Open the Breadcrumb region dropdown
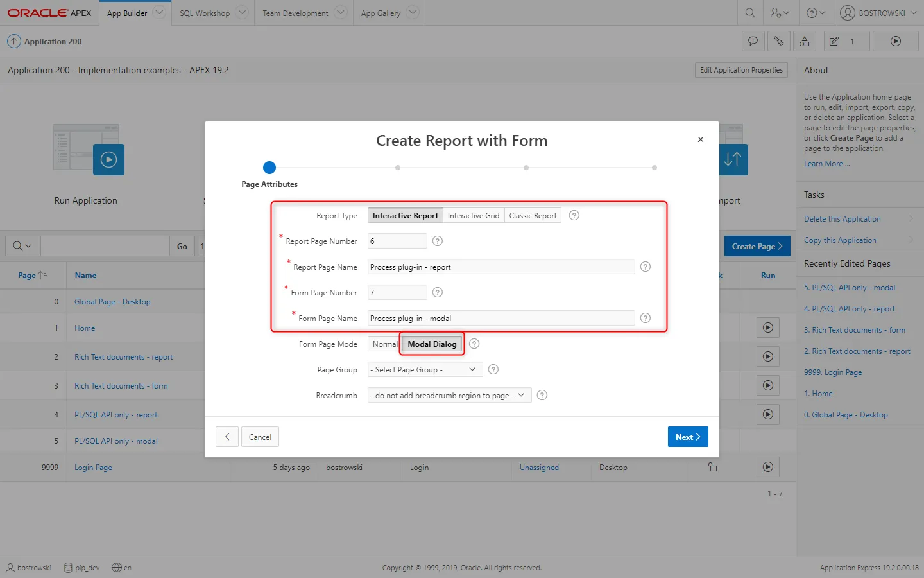Viewport: 924px width, 578px height. pyautogui.click(x=449, y=396)
